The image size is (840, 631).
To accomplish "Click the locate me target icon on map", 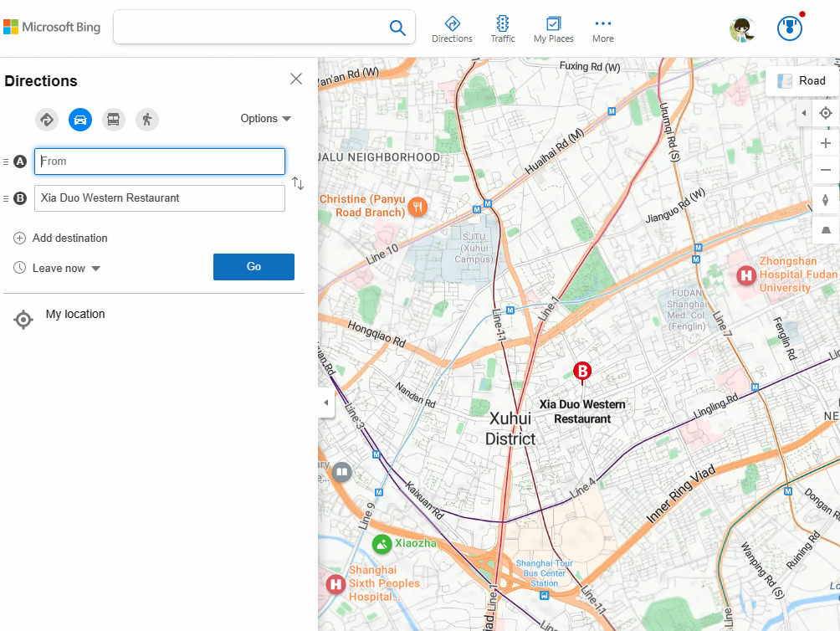I will 826,113.
